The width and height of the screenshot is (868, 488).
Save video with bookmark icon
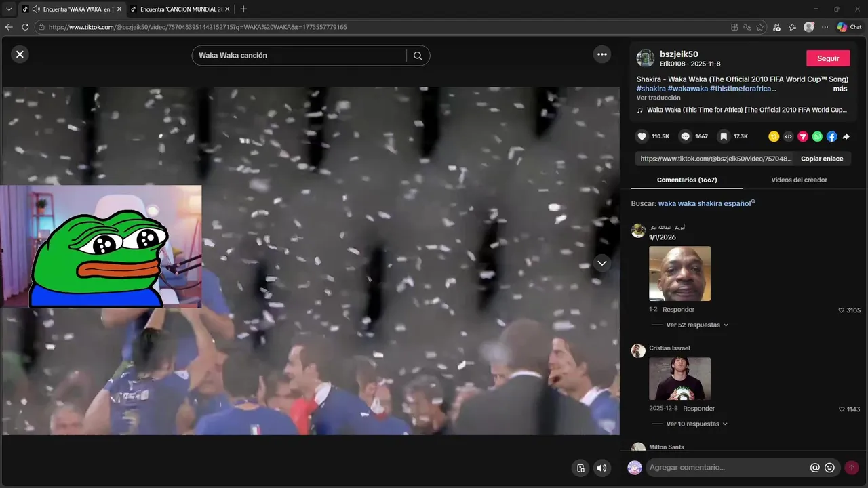click(724, 136)
